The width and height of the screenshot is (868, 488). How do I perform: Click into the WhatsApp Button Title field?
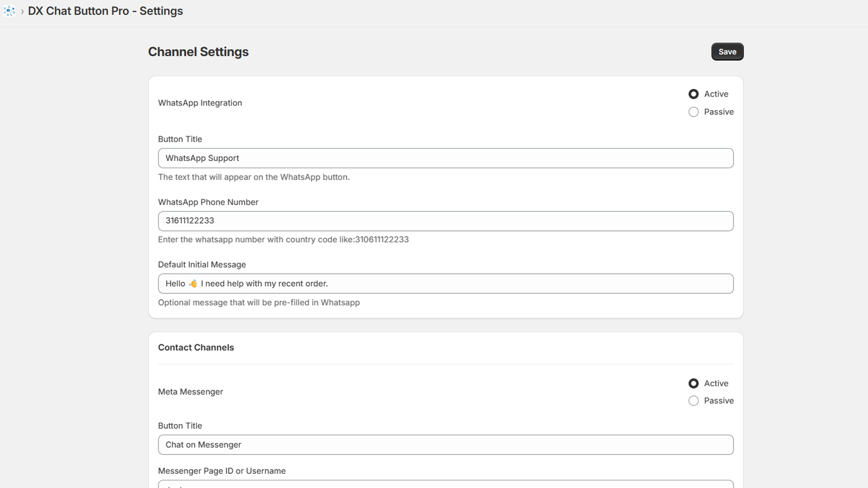pos(445,158)
